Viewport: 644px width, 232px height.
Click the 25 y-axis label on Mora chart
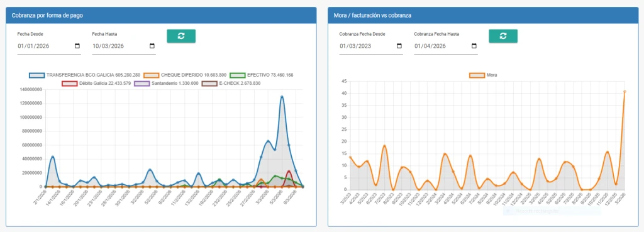[x=345, y=130]
